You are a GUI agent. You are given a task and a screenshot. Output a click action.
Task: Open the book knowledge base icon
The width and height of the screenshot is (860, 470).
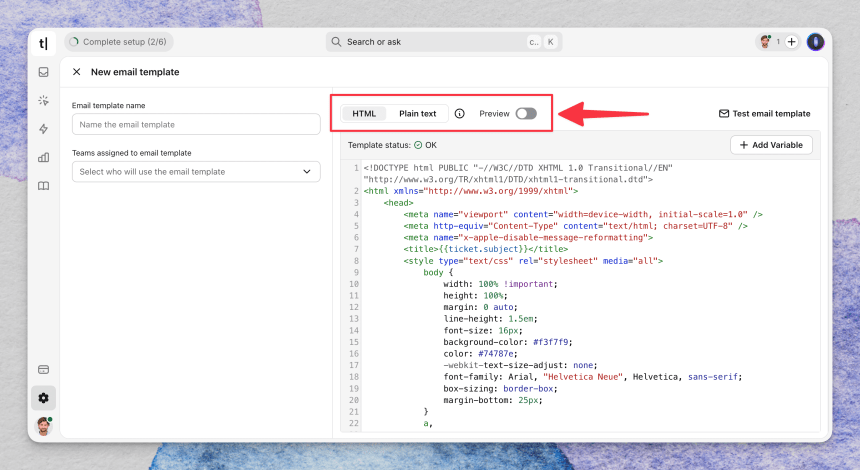(43, 186)
